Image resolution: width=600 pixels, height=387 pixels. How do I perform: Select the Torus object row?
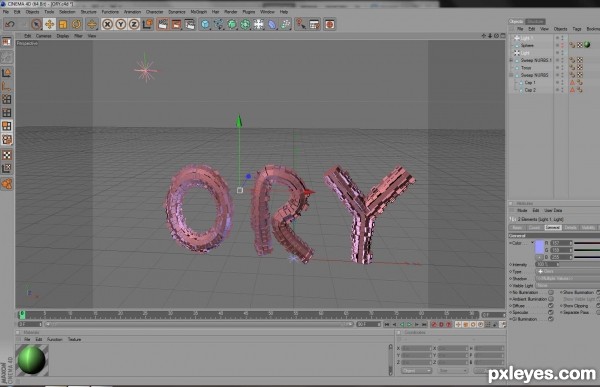point(526,68)
